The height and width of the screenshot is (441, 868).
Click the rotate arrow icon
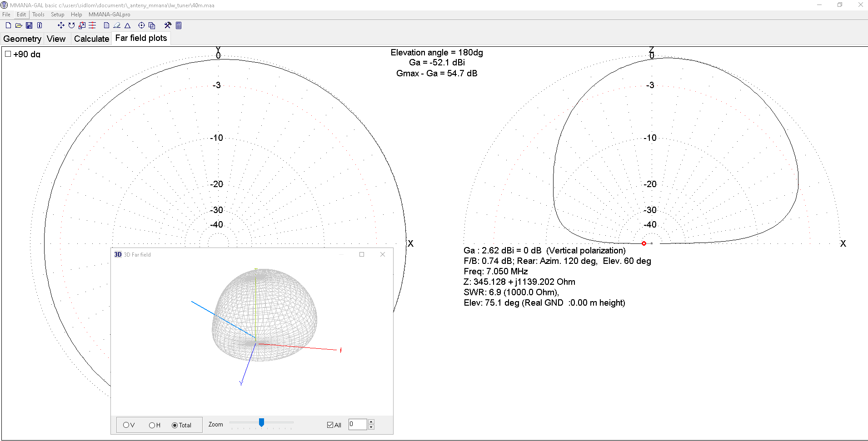pos(71,25)
